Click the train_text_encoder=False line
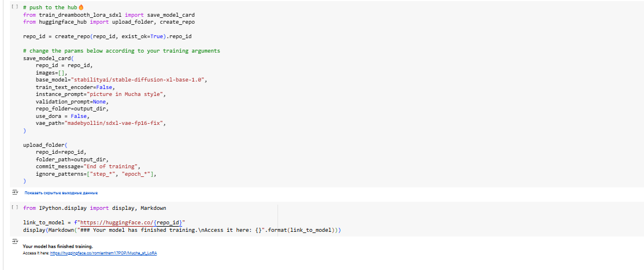Screen dimensions: 644x270 click(75, 87)
